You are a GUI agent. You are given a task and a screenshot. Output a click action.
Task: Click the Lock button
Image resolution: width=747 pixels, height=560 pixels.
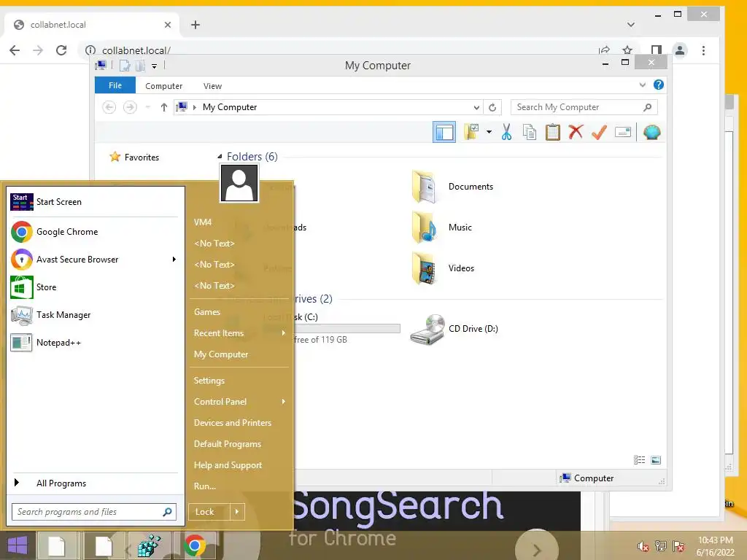click(209, 512)
